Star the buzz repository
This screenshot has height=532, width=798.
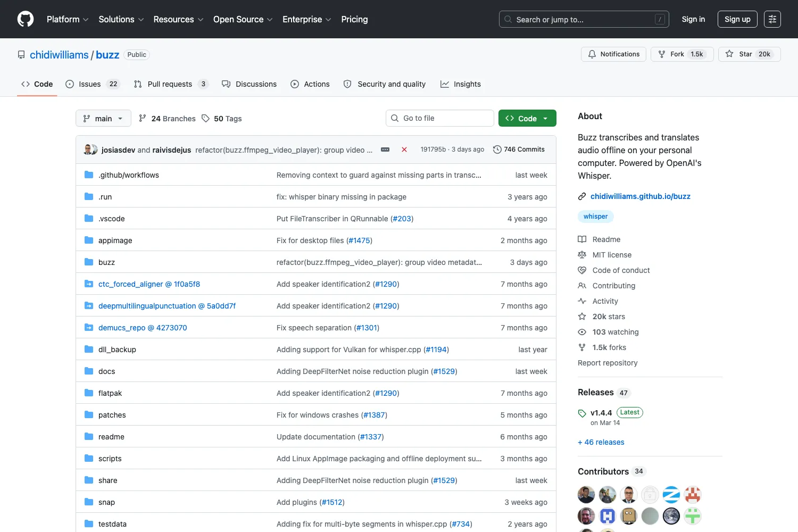749,54
